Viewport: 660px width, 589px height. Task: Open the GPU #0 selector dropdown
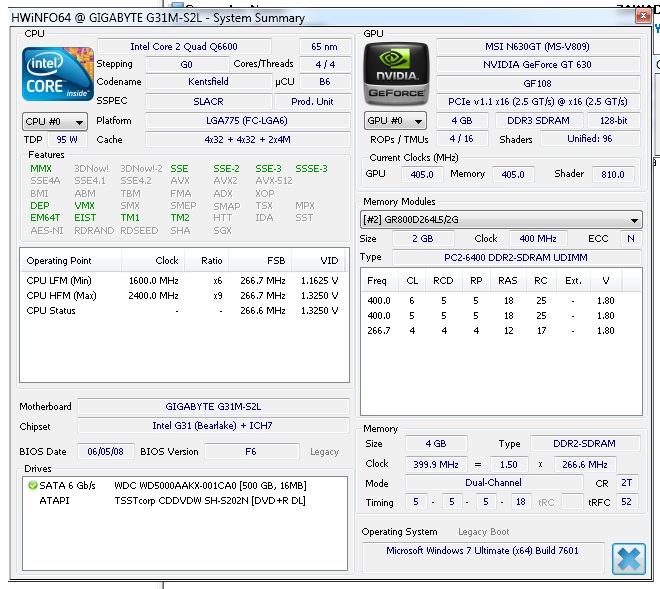coord(395,121)
